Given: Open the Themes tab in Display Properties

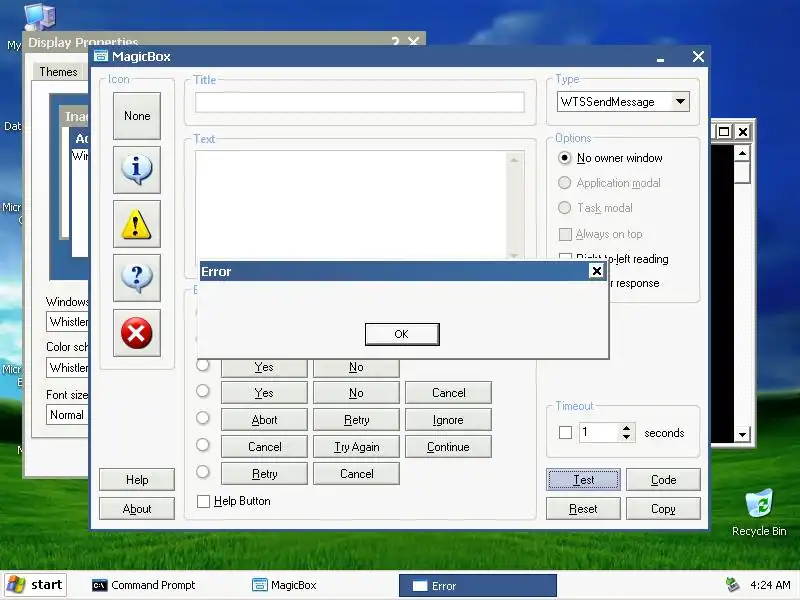Looking at the screenshot, I should [x=58, y=71].
